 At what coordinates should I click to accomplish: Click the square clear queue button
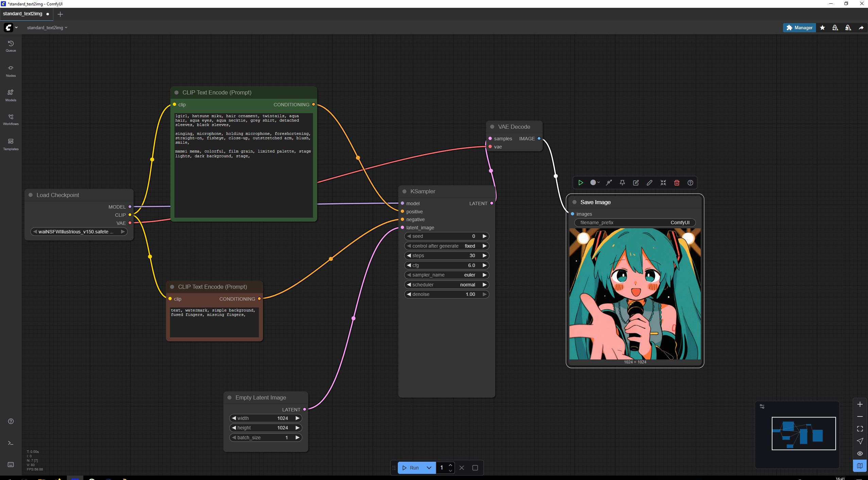tap(475, 468)
